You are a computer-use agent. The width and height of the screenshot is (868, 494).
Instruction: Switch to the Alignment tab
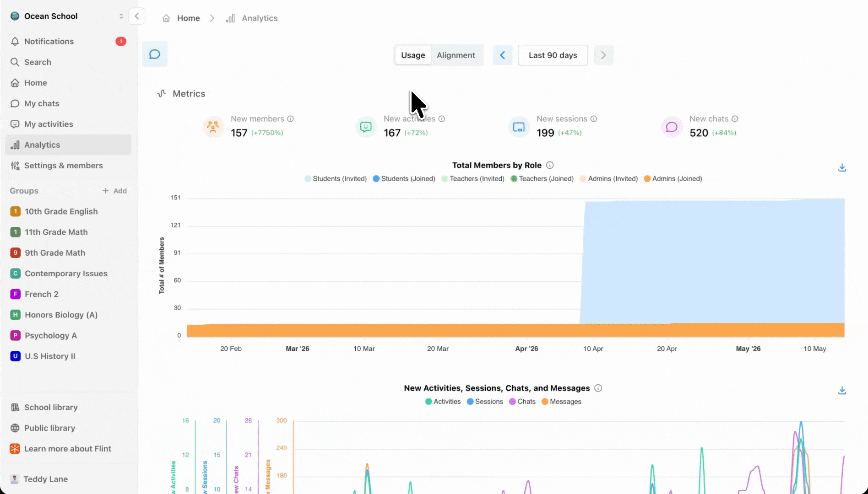click(456, 55)
